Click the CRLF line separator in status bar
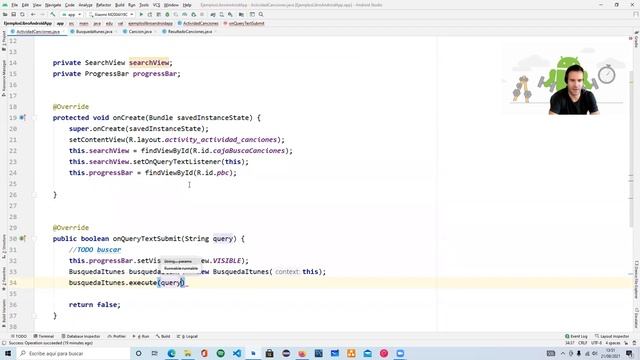The image size is (640, 360). (582, 343)
